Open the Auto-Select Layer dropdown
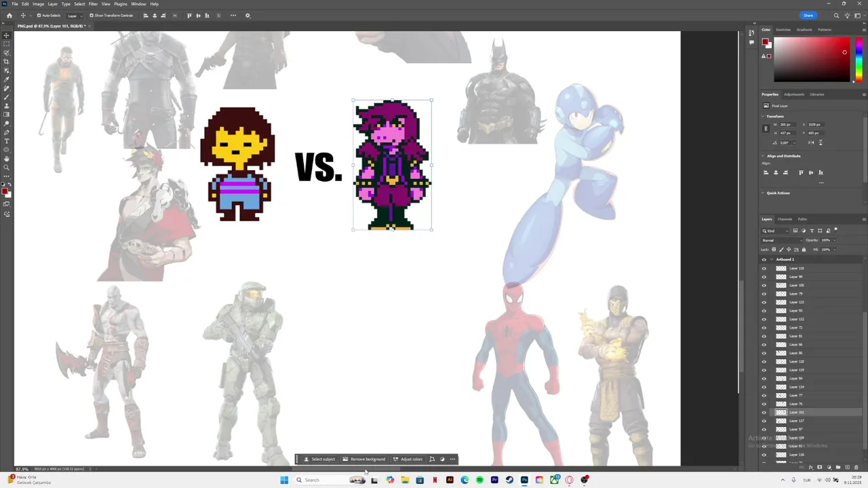Image resolution: width=868 pixels, height=488 pixels. pos(73,16)
